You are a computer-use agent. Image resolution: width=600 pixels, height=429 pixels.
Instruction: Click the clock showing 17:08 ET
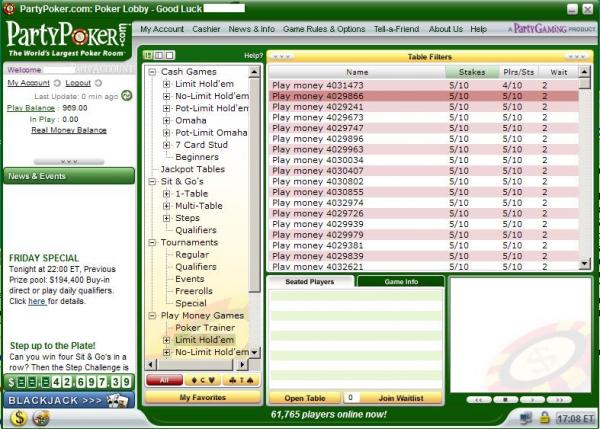[575, 418]
